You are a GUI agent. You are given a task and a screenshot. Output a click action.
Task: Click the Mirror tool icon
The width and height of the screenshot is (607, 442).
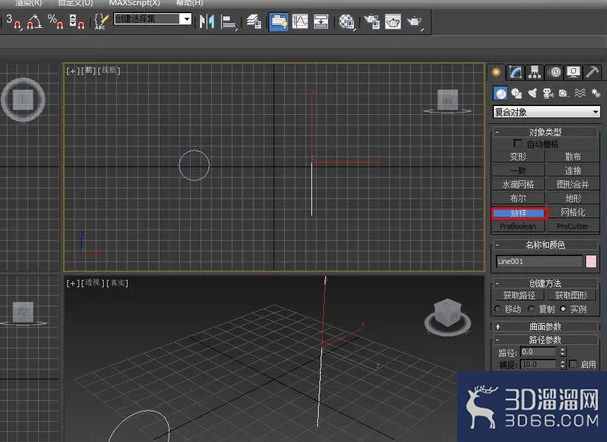(207, 21)
